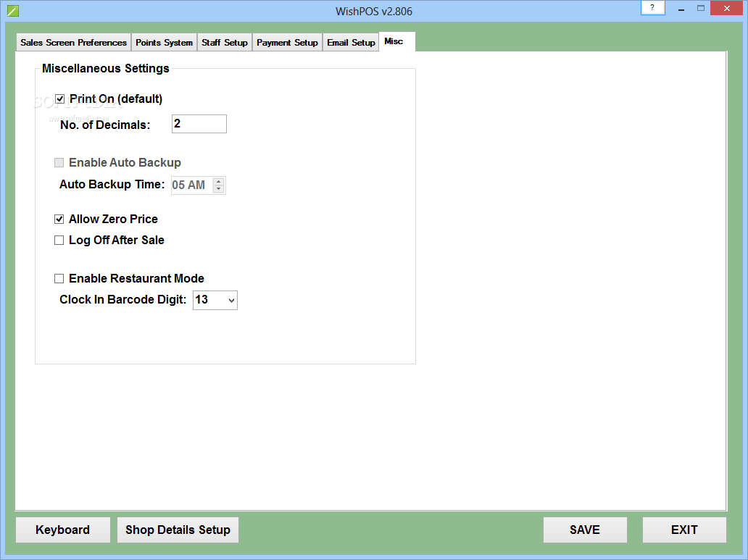Click the No. of Decimals field
748x560 pixels.
point(199,124)
